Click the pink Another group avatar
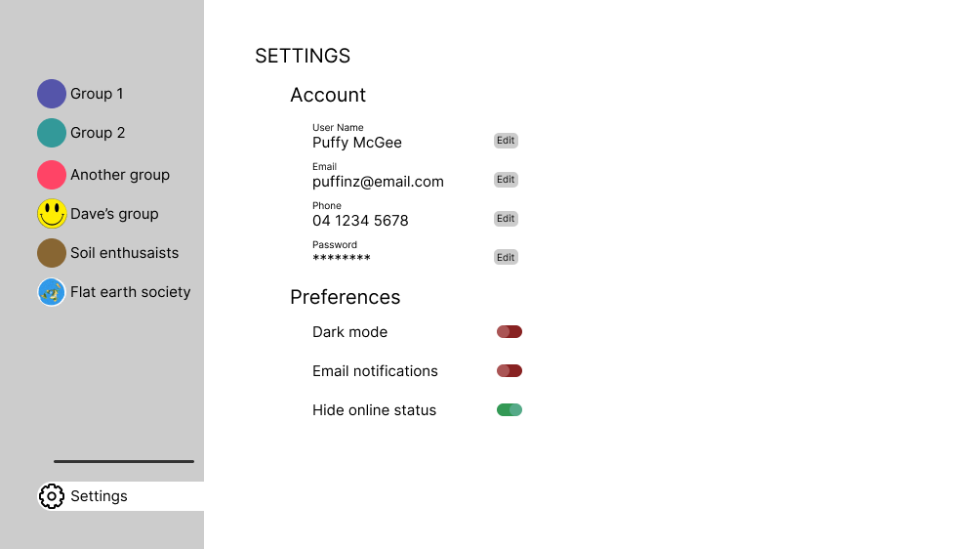The image size is (980, 549). [52, 175]
